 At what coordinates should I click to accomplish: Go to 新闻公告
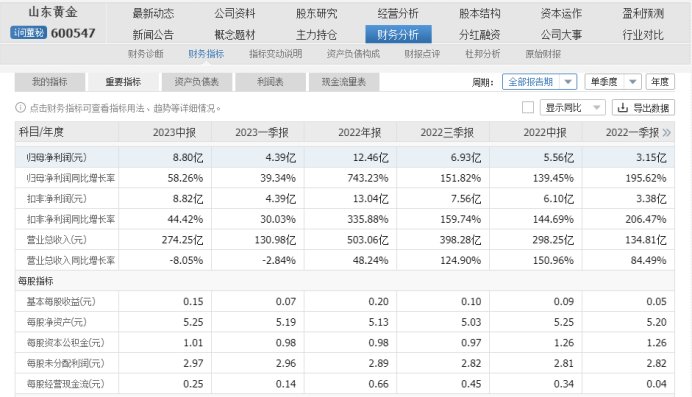(153, 34)
